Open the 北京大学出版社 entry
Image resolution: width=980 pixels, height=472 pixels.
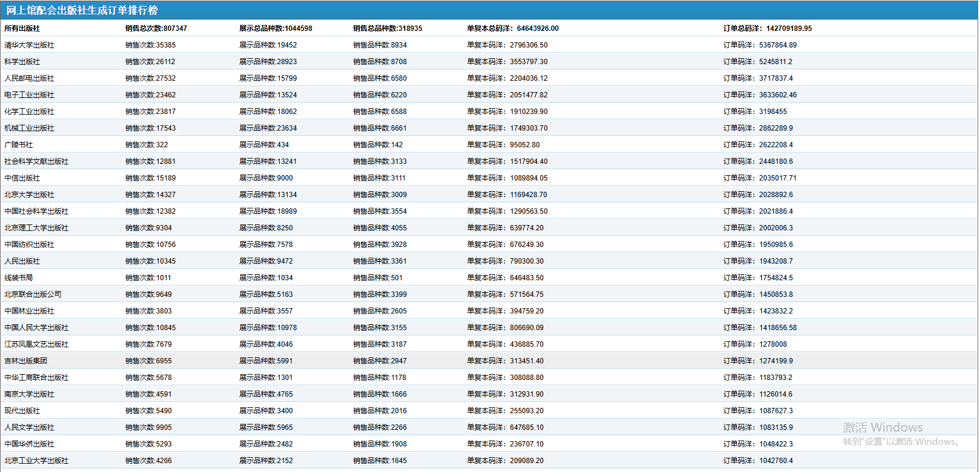tap(29, 195)
